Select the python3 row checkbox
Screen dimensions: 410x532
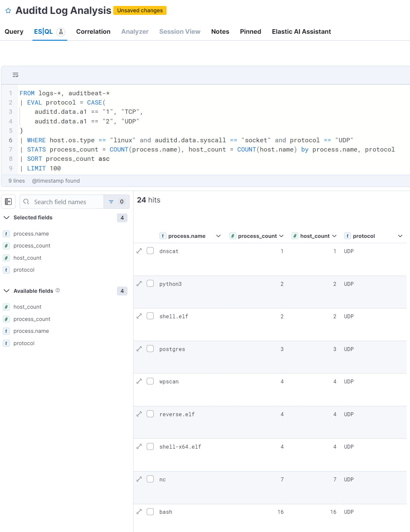[x=150, y=284]
